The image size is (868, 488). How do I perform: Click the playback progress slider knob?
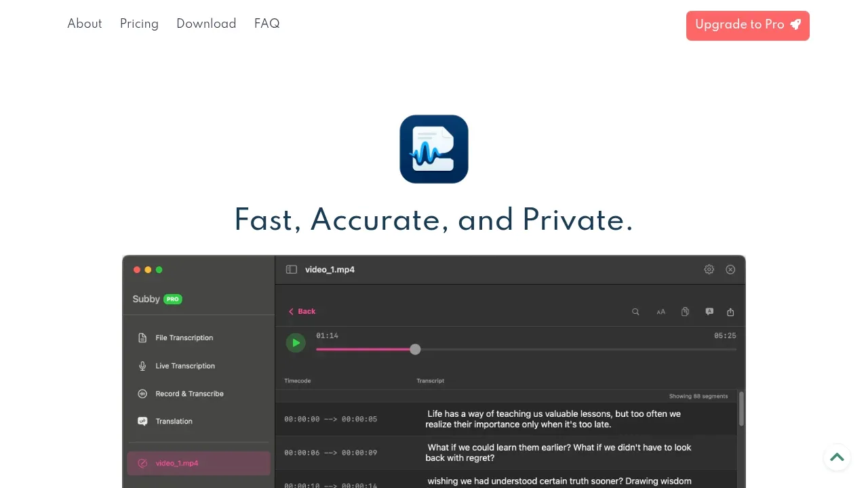point(415,349)
